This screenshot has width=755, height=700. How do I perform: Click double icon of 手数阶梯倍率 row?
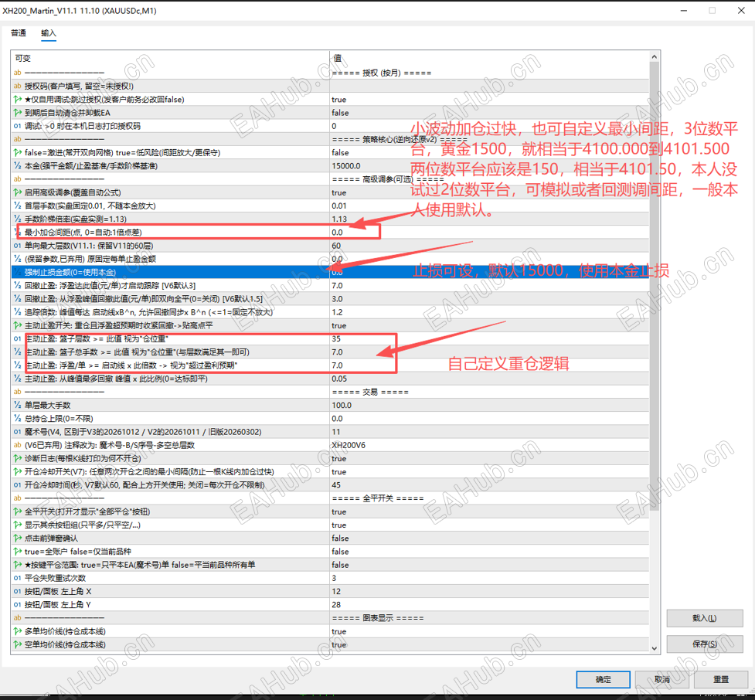click(17, 219)
